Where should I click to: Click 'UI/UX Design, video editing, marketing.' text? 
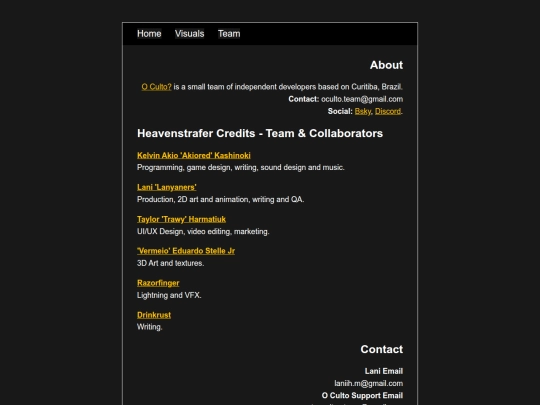pos(203,231)
